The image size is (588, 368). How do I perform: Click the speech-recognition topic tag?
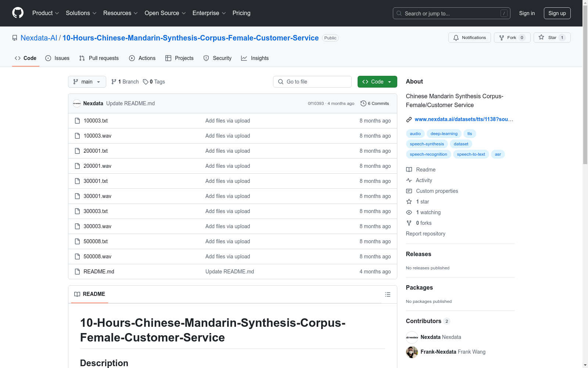pyautogui.click(x=429, y=154)
